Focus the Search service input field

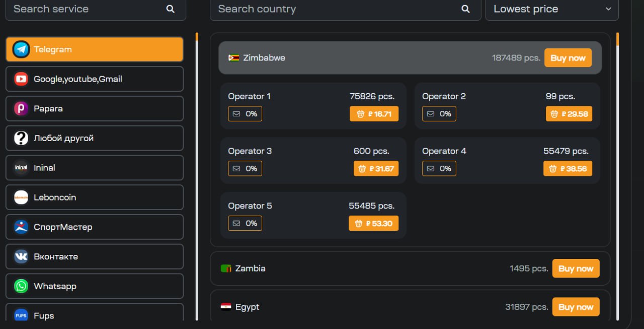pyautogui.click(x=96, y=9)
